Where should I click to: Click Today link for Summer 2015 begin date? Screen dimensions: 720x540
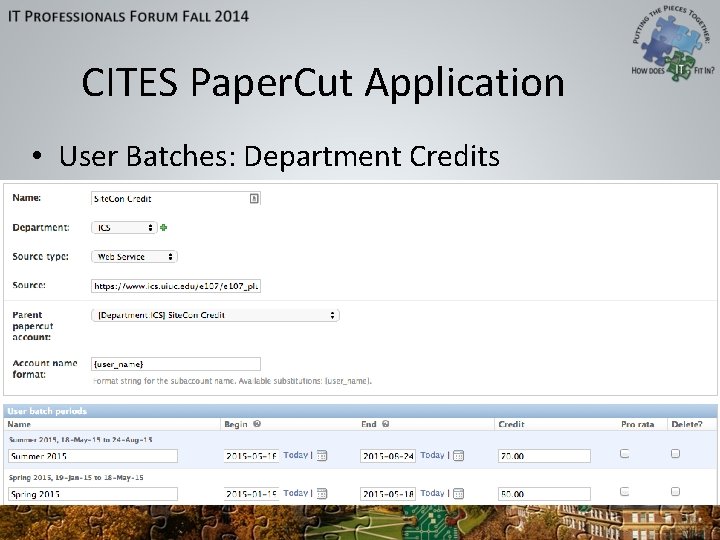tap(295, 455)
